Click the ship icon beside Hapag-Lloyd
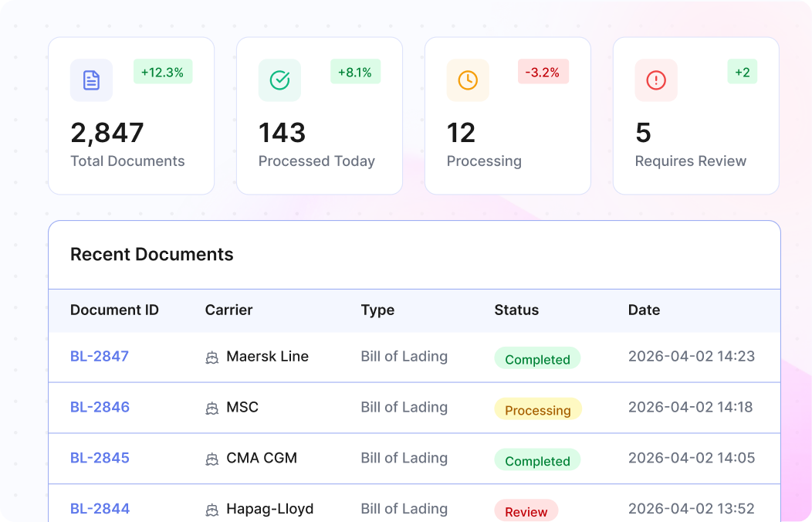This screenshot has width=812, height=522. pyautogui.click(x=211, y=510)
